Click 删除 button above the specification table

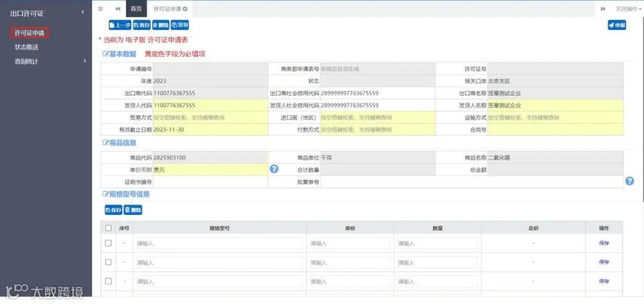click(x=133, y=210)
